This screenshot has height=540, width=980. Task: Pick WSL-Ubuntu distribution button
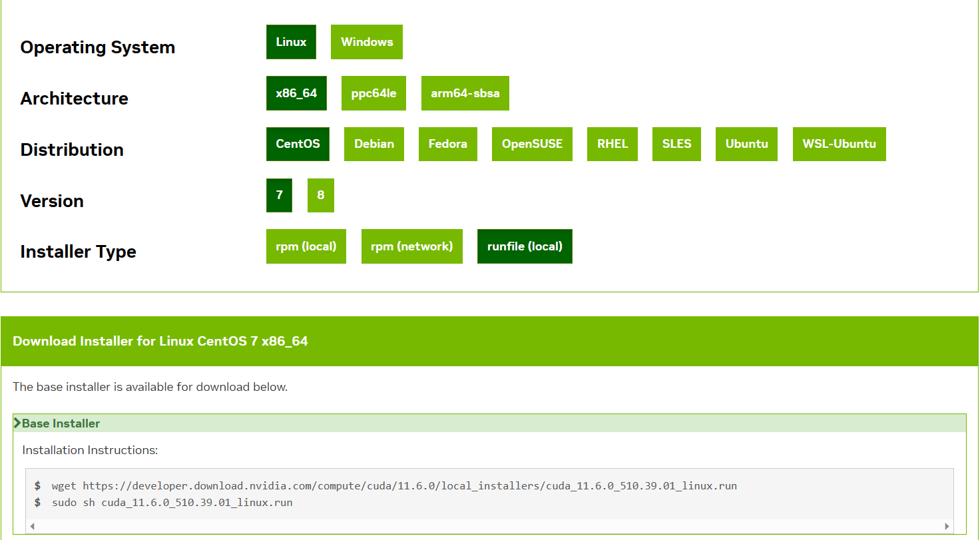[x=839, y=144]
